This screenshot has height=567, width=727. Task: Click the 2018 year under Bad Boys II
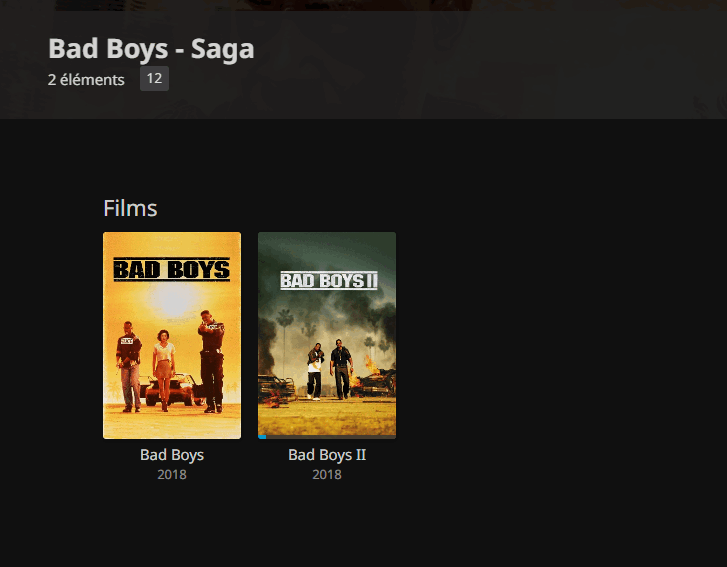tap(327, 474)
